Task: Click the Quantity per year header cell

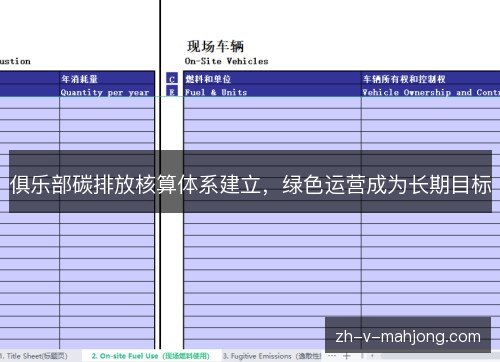Action: click(107, 92)
